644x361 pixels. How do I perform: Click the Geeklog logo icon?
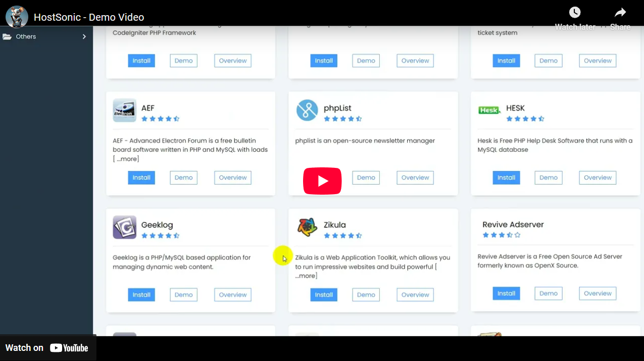pyautogui.click(x=124, y=227)
